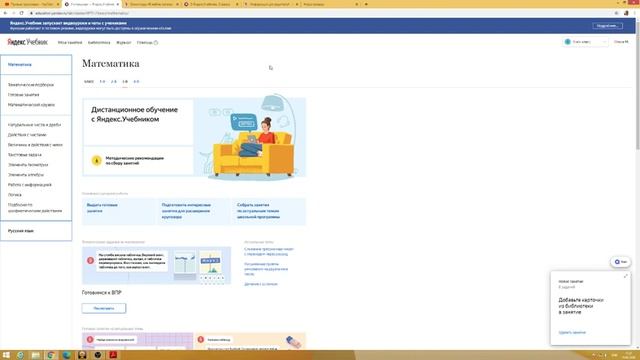Open the user account name menu

[x=621, y=42]
